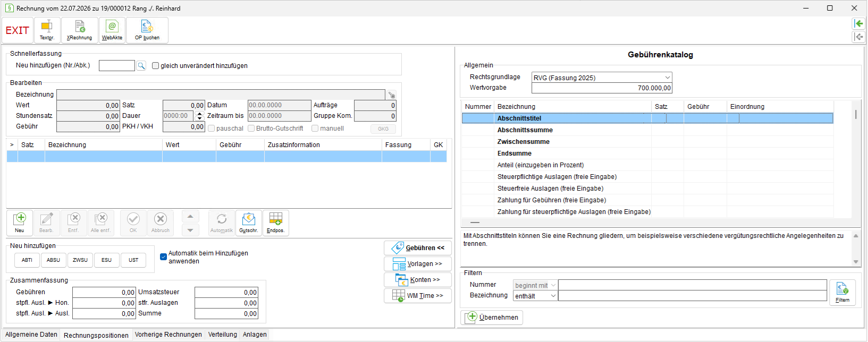Open the Textbr. text module tool

pos(47,30)
